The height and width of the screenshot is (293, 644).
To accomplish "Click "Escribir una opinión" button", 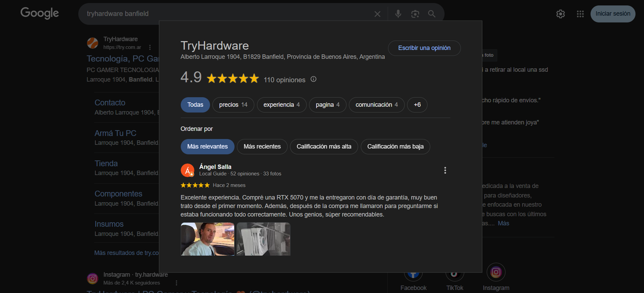I will click(424, 48).
